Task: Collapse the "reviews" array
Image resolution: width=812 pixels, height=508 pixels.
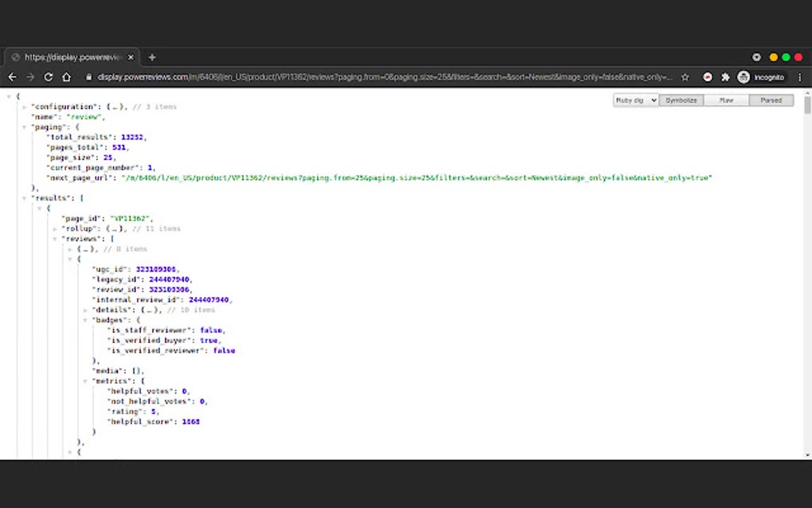Action: [54, 239]
